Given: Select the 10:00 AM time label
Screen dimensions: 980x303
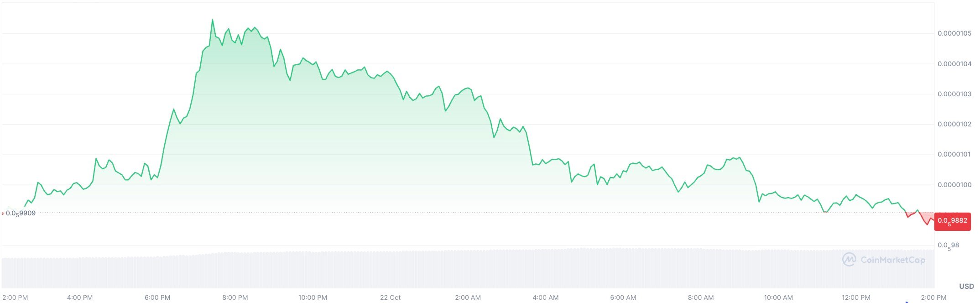Looking at the screenshot, I should point(778,298).
